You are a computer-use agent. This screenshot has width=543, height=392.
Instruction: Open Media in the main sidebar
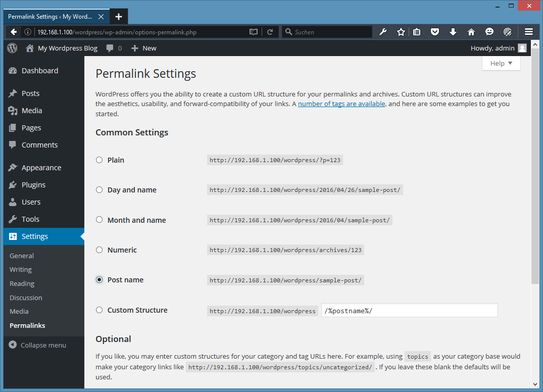[x=43, y=111]
